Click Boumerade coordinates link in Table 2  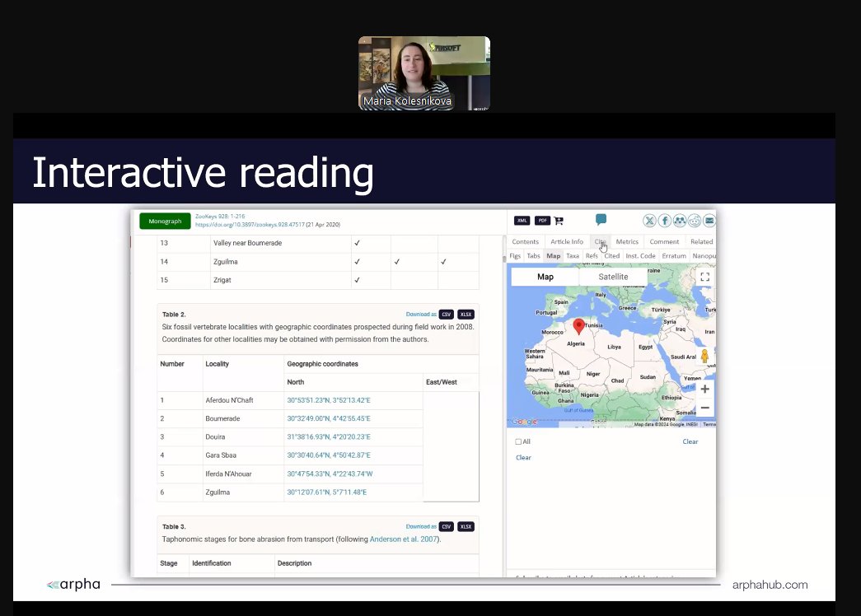(329, 418)
